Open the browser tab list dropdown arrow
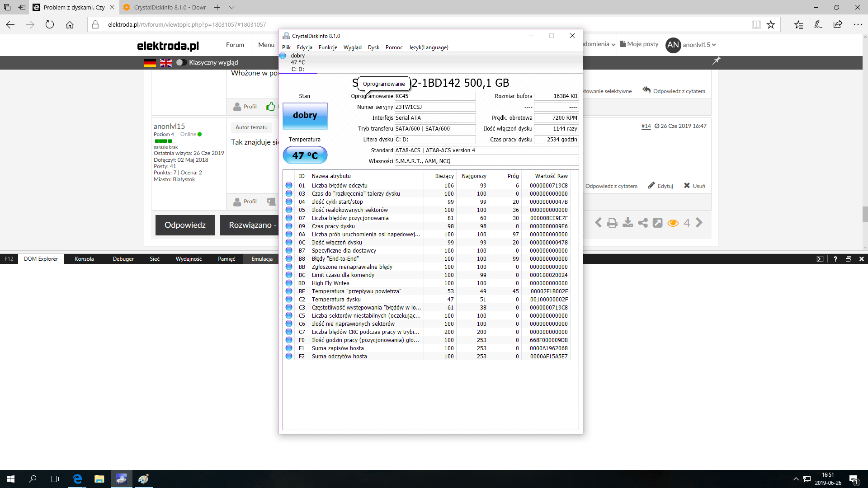 click(231, 8)
